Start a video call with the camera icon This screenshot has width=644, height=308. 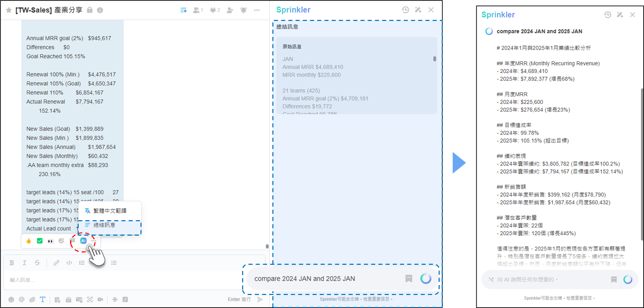[x=100, y=299]
